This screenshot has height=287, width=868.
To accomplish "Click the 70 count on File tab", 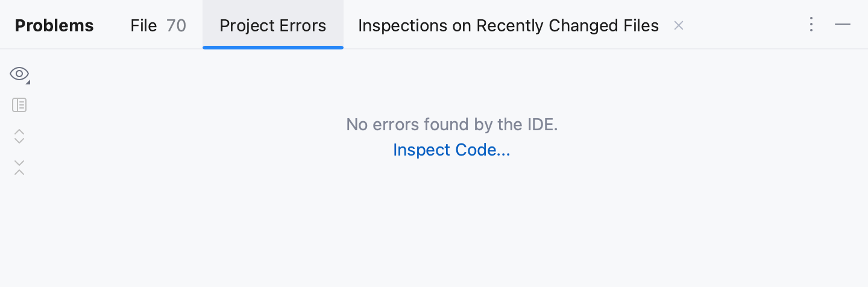I will pyautogui.click(x=176, y=25).
